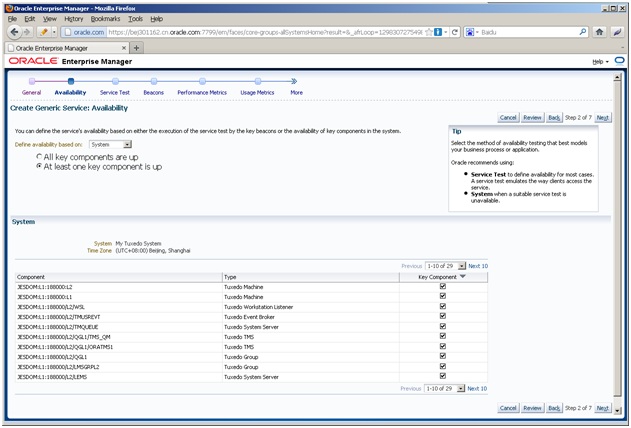Click the Performance Metrics step marker
The image size is (631, 428).
coord(202,81)
